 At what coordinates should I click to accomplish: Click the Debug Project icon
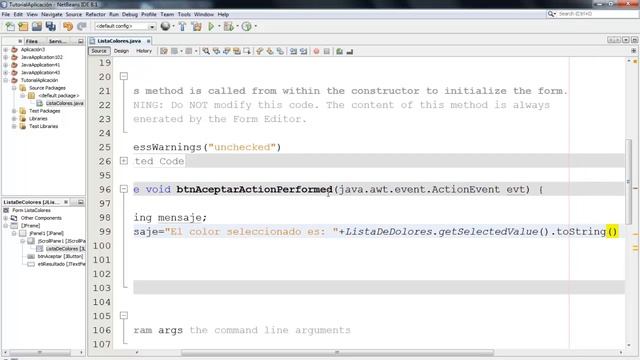(x=229, y=27)
